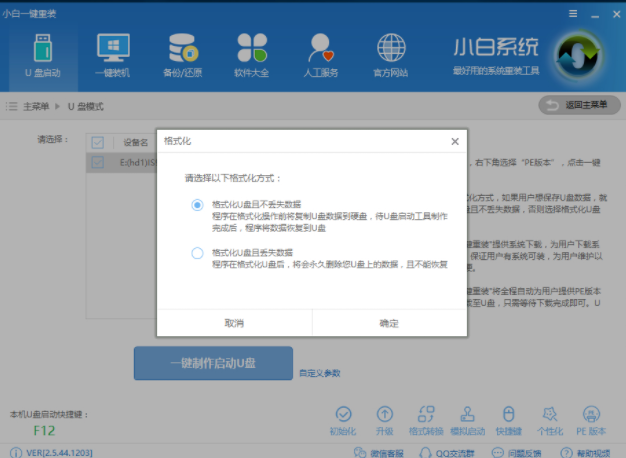Close the 格式化 dialog
The height and width of the screenshot is (458, 626).
pyautogui.click(x=455, y=141)
